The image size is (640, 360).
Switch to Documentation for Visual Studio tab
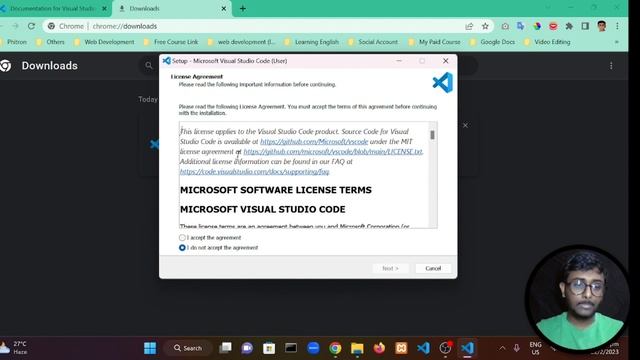[53, 8]
